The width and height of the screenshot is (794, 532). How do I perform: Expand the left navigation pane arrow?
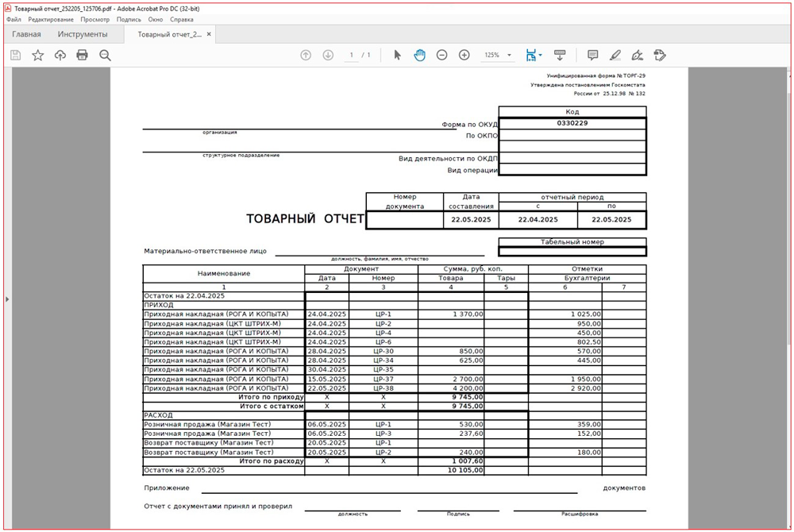tap(6, 299)
